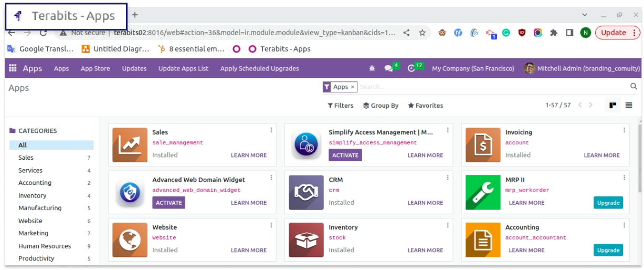Open the Updates menu

134,68
